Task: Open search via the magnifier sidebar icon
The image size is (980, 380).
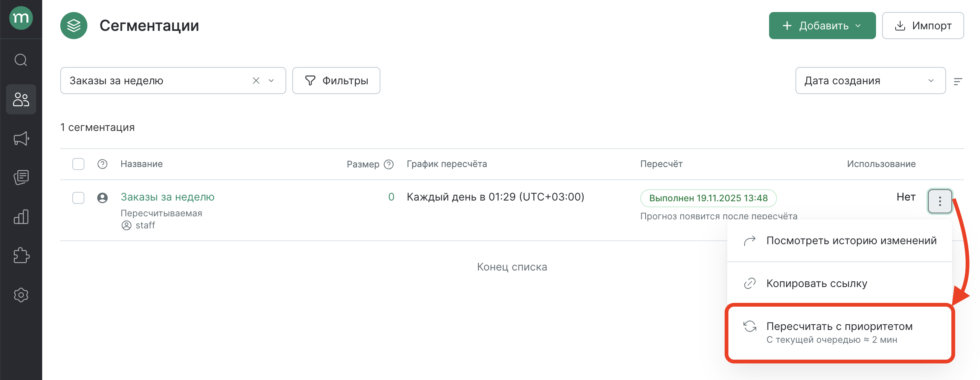Action: coord(21,60)
